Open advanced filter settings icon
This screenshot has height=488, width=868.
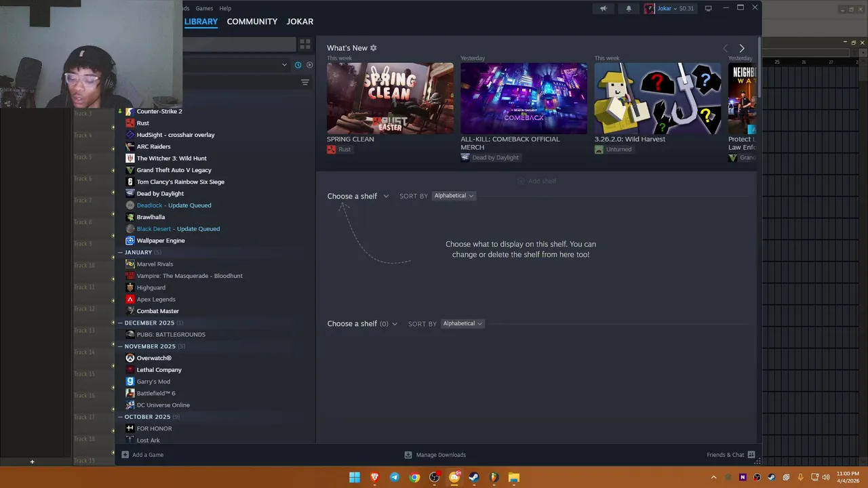[305, 82]
